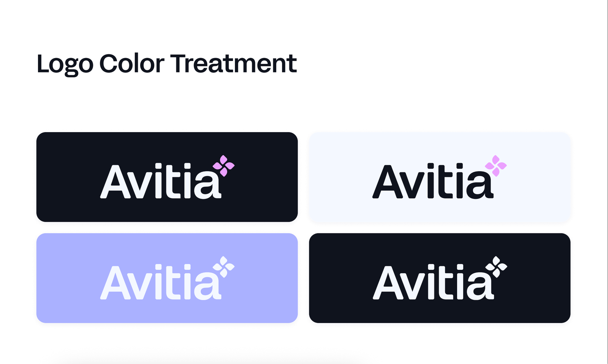
Task: Click Avitia wordmark on lavender card
Action: pos(161,282)
